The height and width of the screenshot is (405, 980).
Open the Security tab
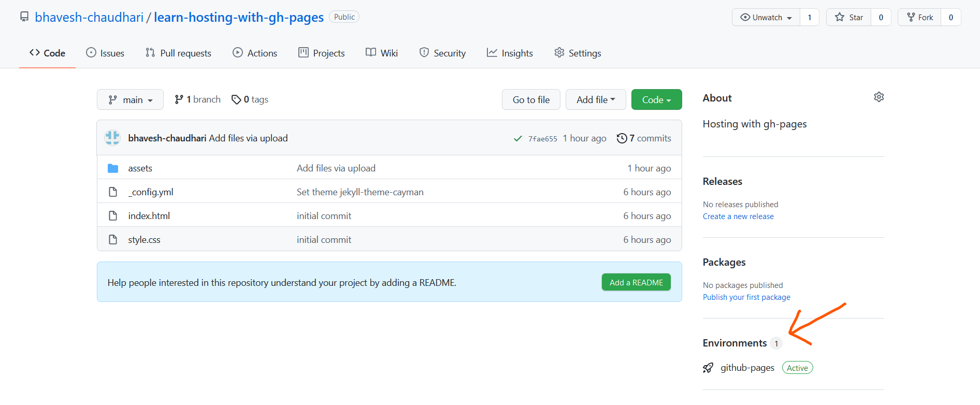pos(442,53)
